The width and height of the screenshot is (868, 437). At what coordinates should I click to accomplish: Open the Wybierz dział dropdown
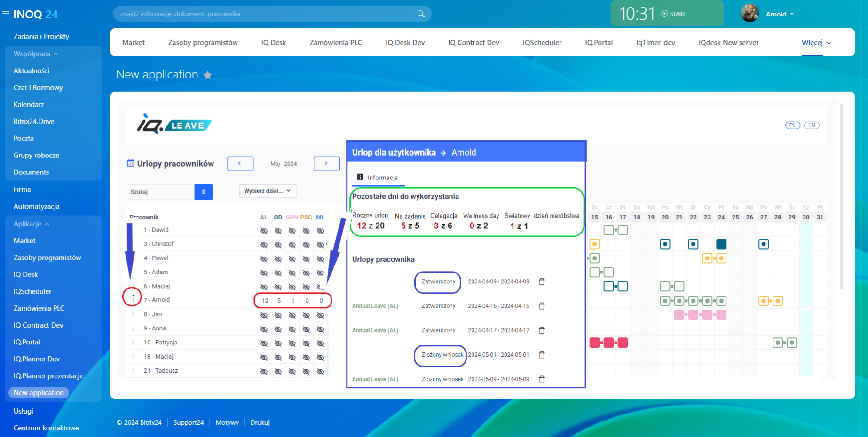tap(268, 191)
